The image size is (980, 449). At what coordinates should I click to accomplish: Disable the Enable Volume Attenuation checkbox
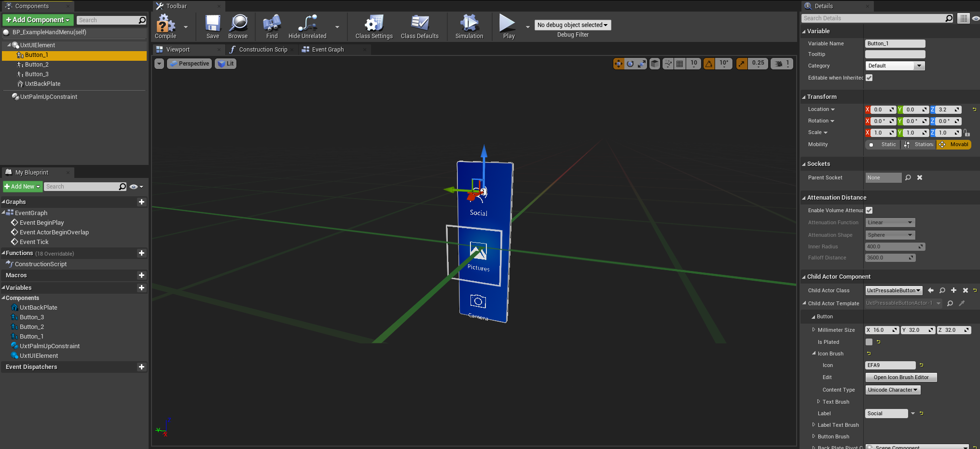coord(869,210)
